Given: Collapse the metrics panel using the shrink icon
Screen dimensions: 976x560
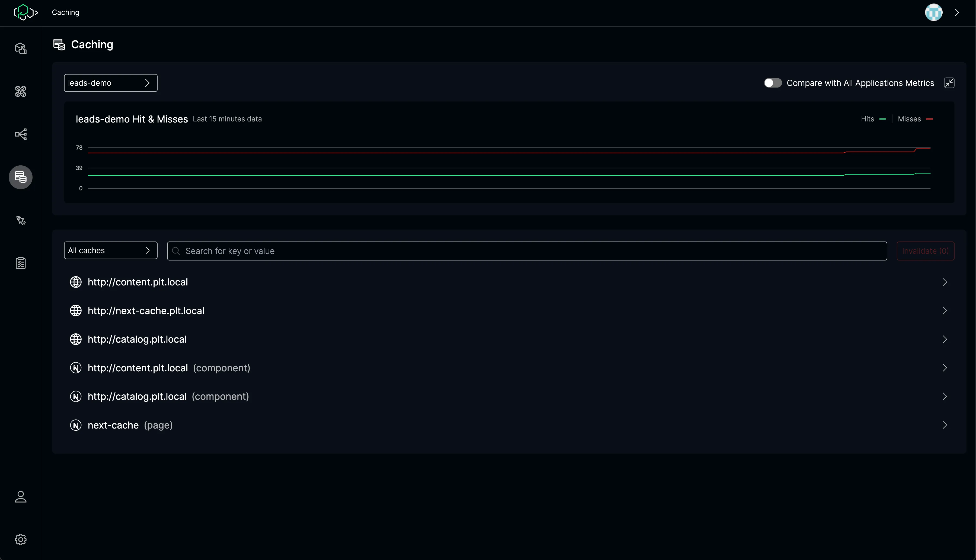Looking at the screenshot, I should point(949,83).
